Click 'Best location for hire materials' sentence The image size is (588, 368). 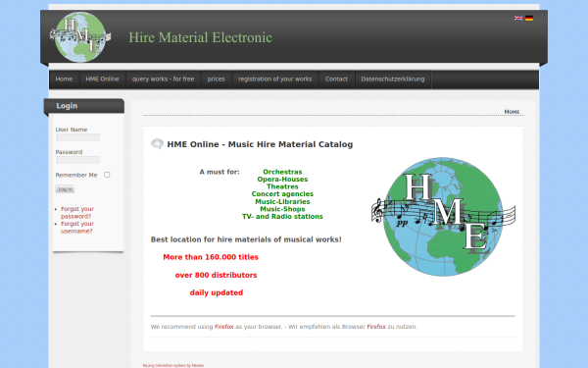[246, 239]
